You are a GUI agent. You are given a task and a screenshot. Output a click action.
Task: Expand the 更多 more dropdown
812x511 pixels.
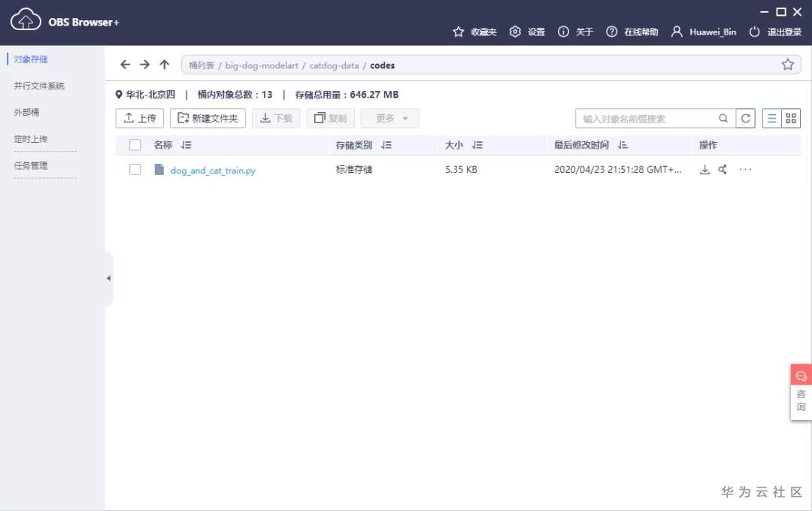pyautogui.click(x=390, y=118)
